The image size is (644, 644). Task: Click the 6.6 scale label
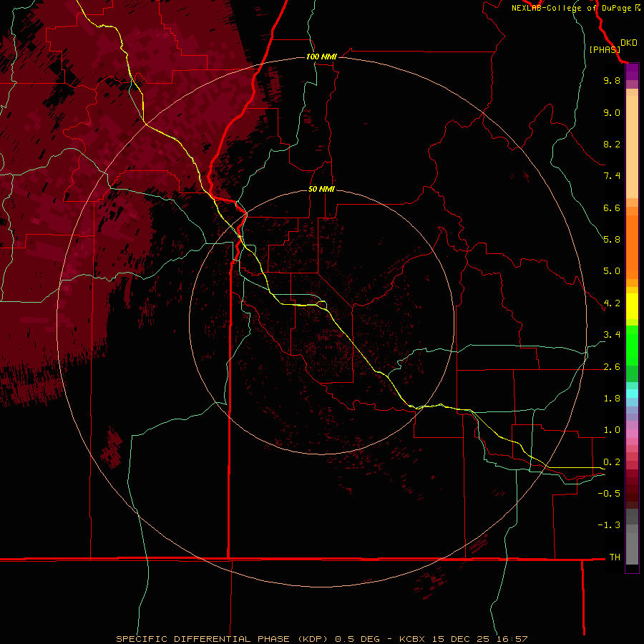[x=612, y=208]
